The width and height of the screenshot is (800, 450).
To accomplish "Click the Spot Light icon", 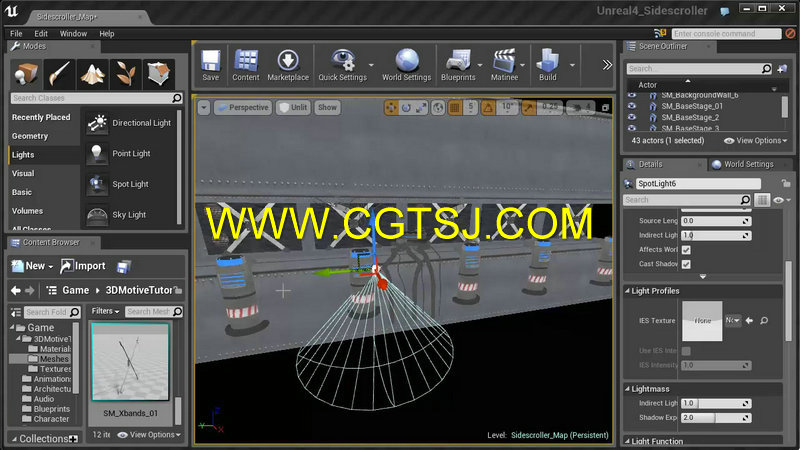I will (97, 184).
